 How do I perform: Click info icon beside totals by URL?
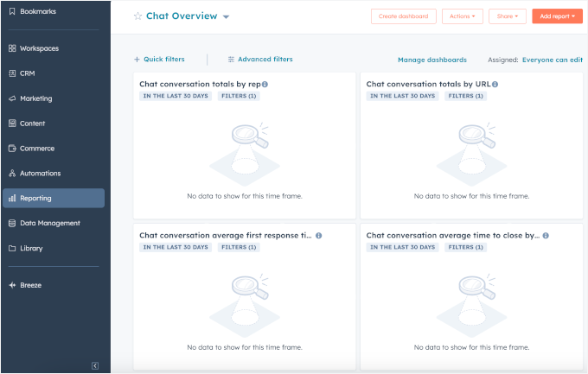[x=495, y=85]
